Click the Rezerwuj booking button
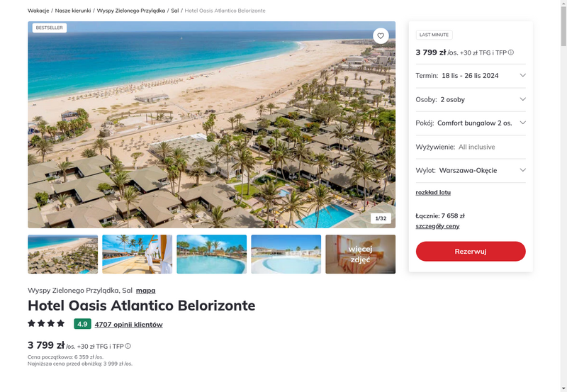 point(471,252)
